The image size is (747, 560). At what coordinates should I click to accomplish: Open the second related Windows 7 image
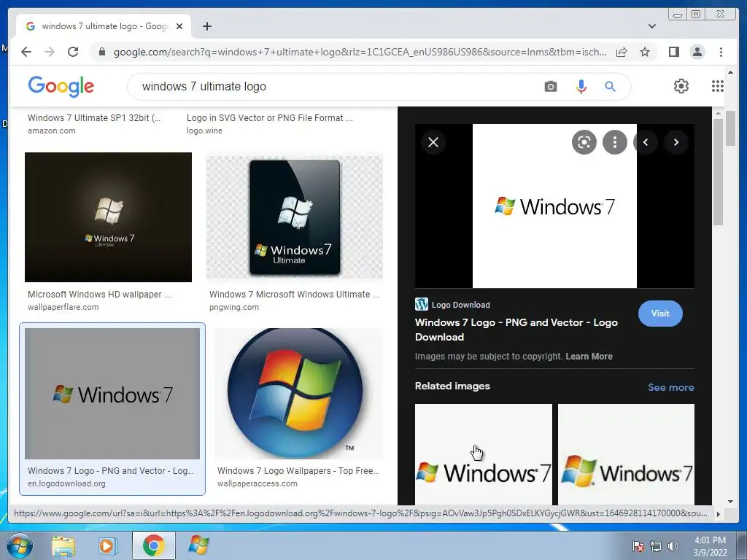tap(626, 454)
